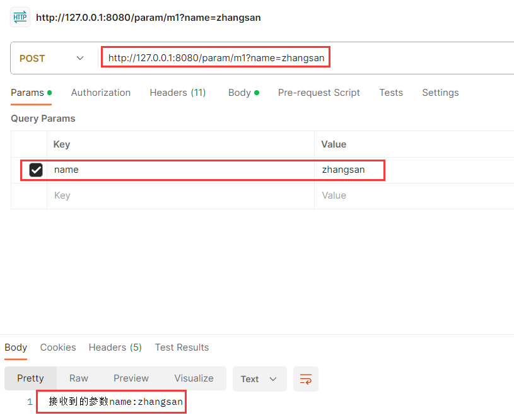Switch to the request Body tab

pos(243,93)
